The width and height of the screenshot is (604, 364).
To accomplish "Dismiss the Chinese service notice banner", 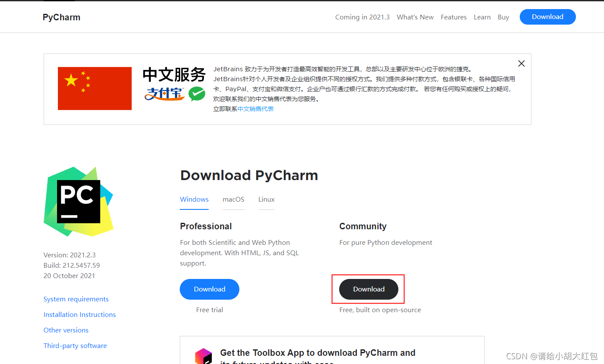I will pos(521,63).
